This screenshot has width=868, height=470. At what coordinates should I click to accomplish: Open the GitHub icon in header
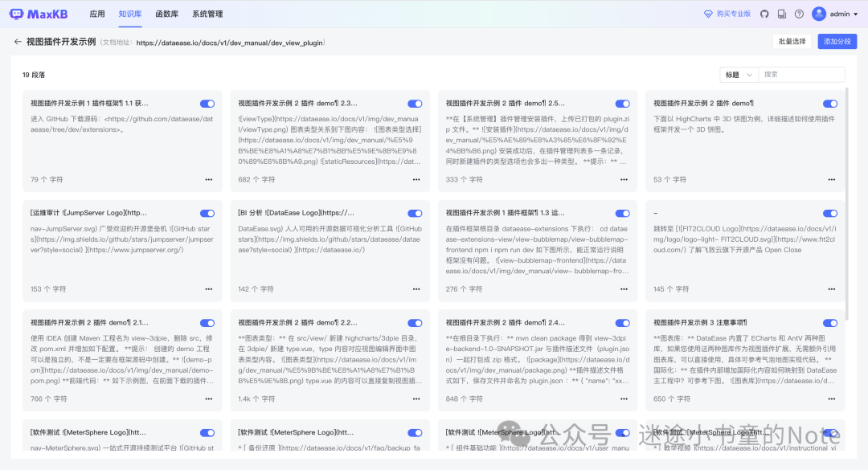764,14
